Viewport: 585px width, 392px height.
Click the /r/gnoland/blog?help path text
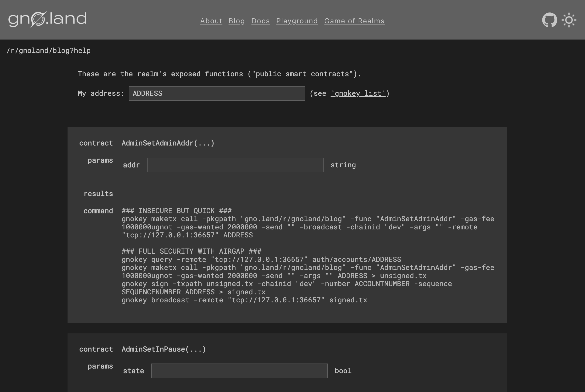coord(48,51)
